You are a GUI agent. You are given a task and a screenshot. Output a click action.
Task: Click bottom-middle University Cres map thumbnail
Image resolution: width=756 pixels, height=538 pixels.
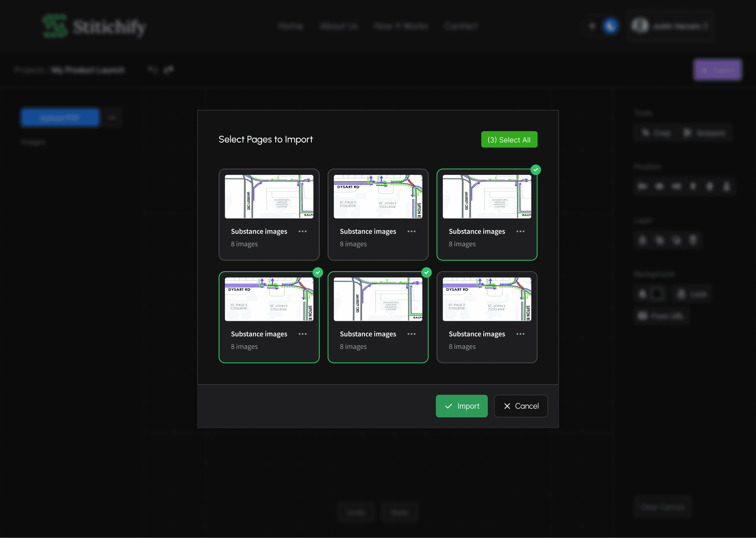click(x=378, y=299)
